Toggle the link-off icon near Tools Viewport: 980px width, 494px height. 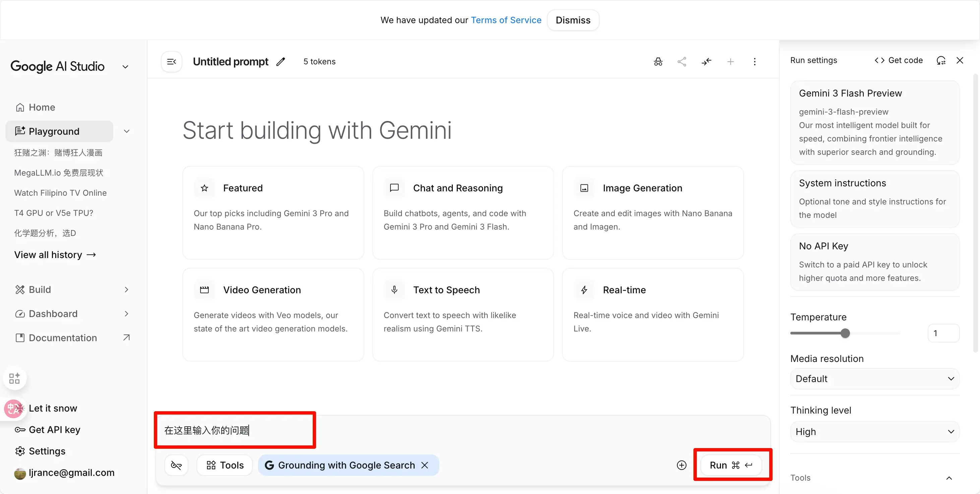[176, 465]
